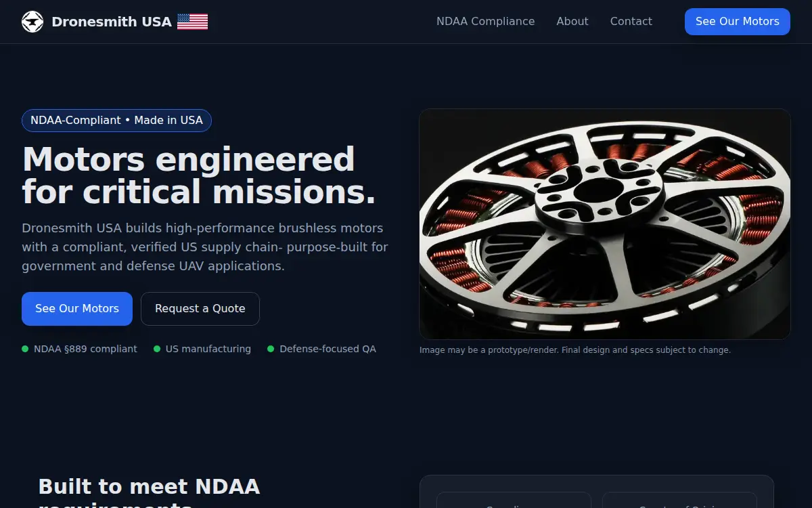The height and width of the screenshot is (508, 812).
Task: Click the green dot beside NDAA §889 compliant
Action: [x=25, y=349]
